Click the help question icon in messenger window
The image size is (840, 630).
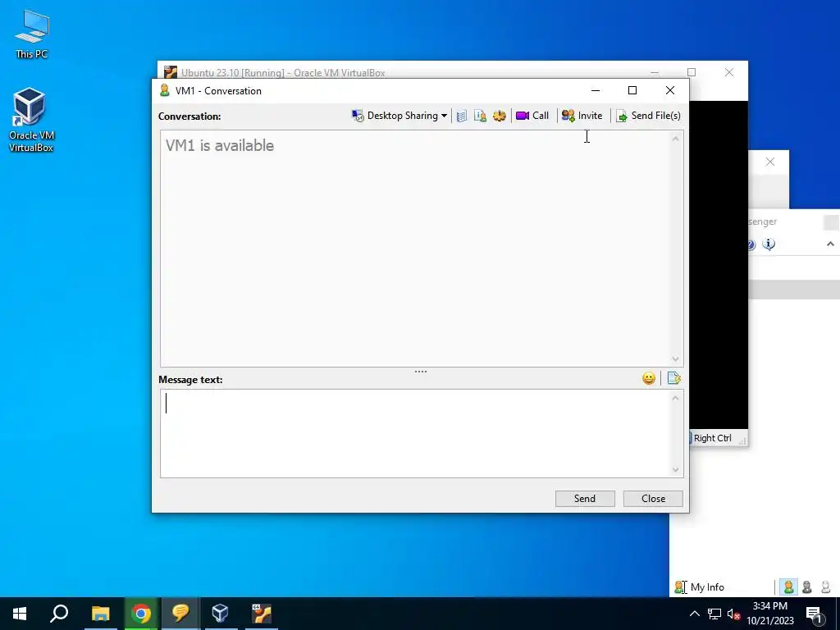[x=751, y=244]
